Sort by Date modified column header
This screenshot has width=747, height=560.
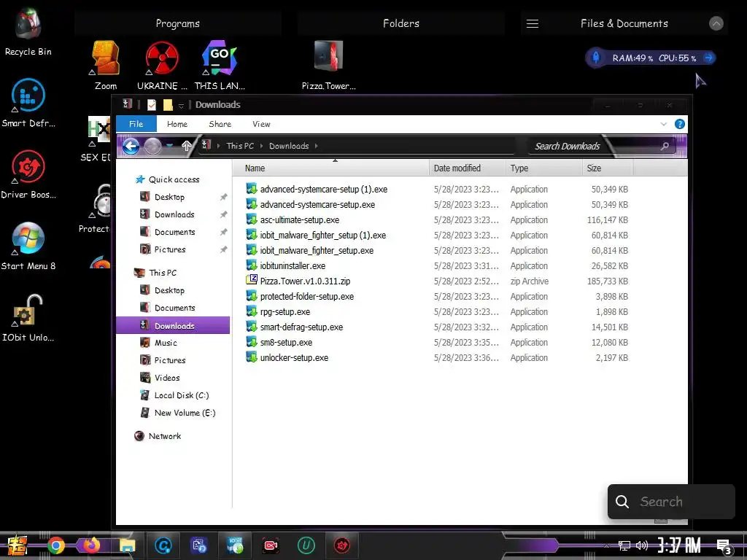468,168
